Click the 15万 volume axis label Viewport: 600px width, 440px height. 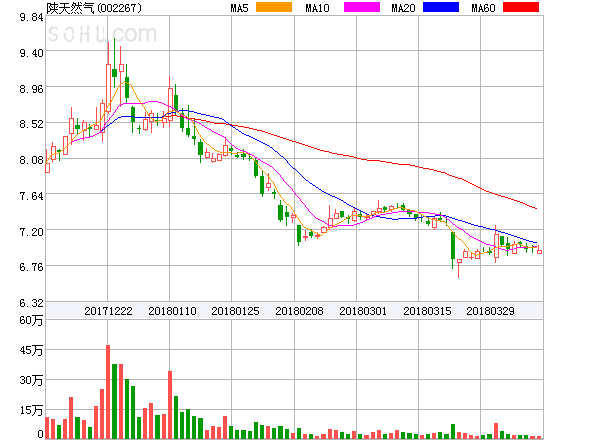point(31,410)
